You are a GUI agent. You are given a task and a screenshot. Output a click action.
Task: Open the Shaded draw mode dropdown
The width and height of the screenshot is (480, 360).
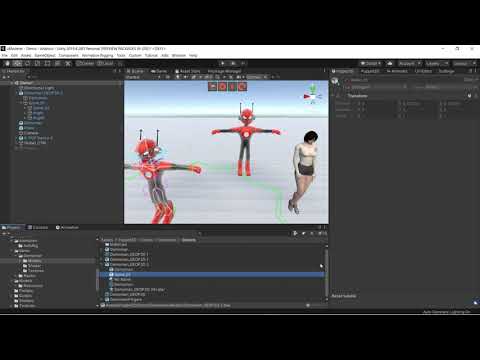tap(143, 77)
